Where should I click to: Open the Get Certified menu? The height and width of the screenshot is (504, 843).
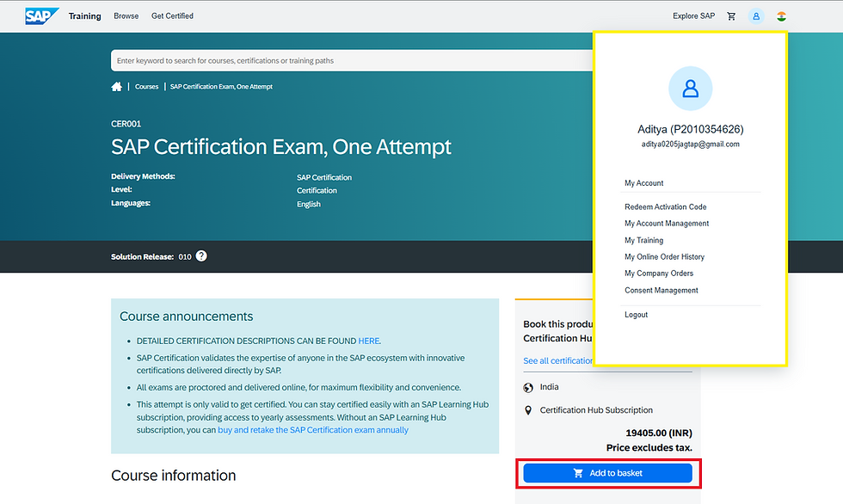[x=173, y=16]
